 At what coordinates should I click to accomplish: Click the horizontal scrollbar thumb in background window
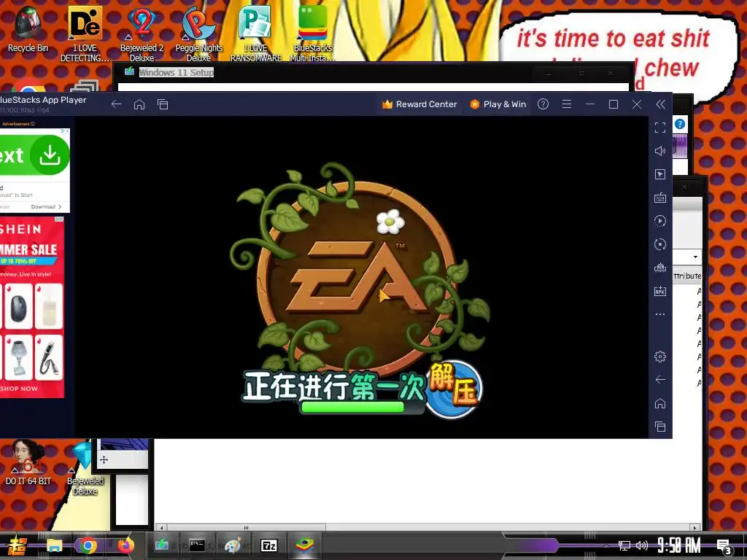246,528
